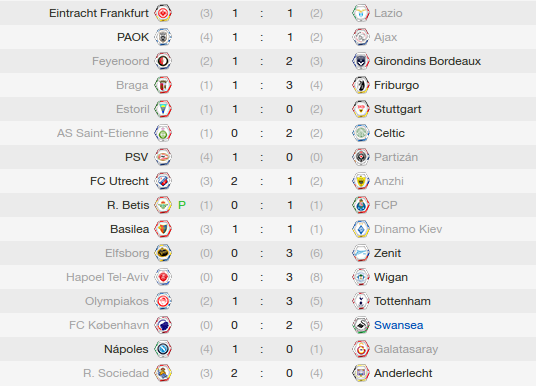Click the green P next to R. Betis
Screen dimensions: 536x386
[x=182, y=205]
